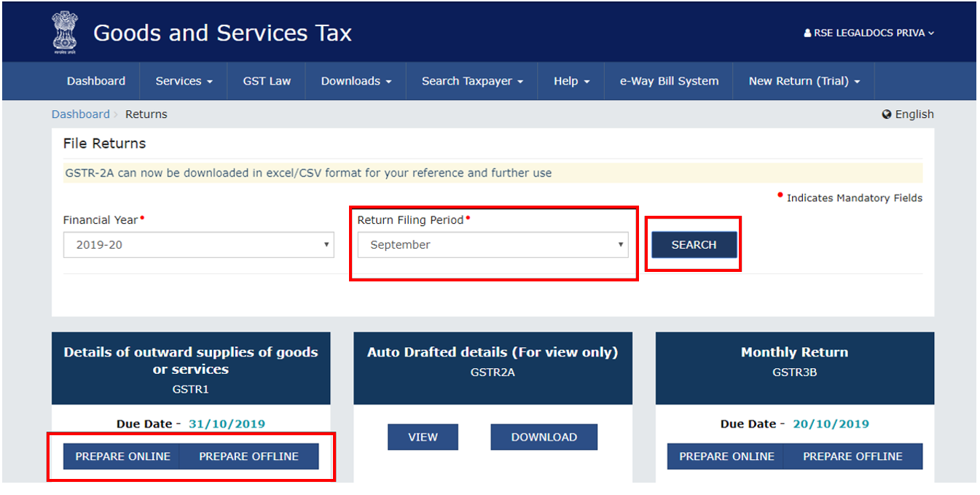Switch the language via English
Screen dimensions: 980x495
tap(914, 114)
